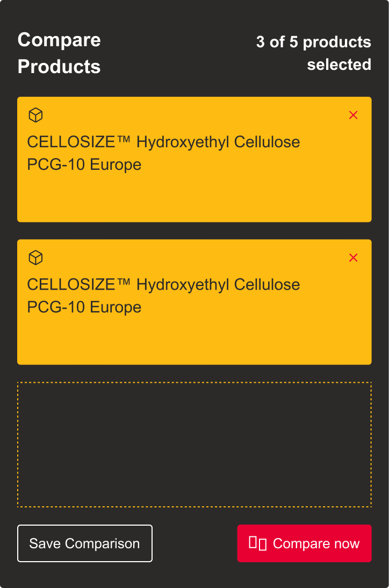Click 'PCG-10 Europe' in the top card
The height and width of the screenshot is (588, 389).
pyautogui.click(x=84, y=164)
